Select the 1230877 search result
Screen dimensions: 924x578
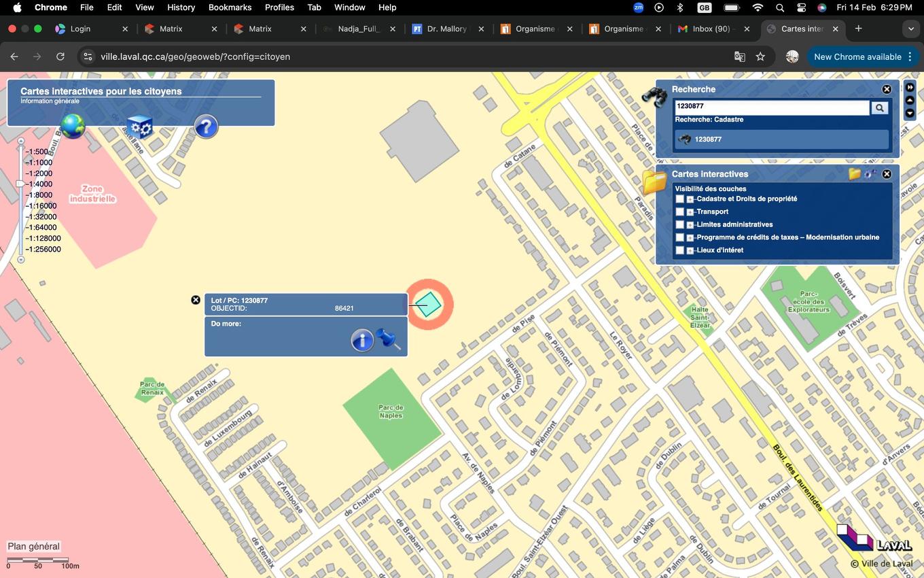click(781, 139)
